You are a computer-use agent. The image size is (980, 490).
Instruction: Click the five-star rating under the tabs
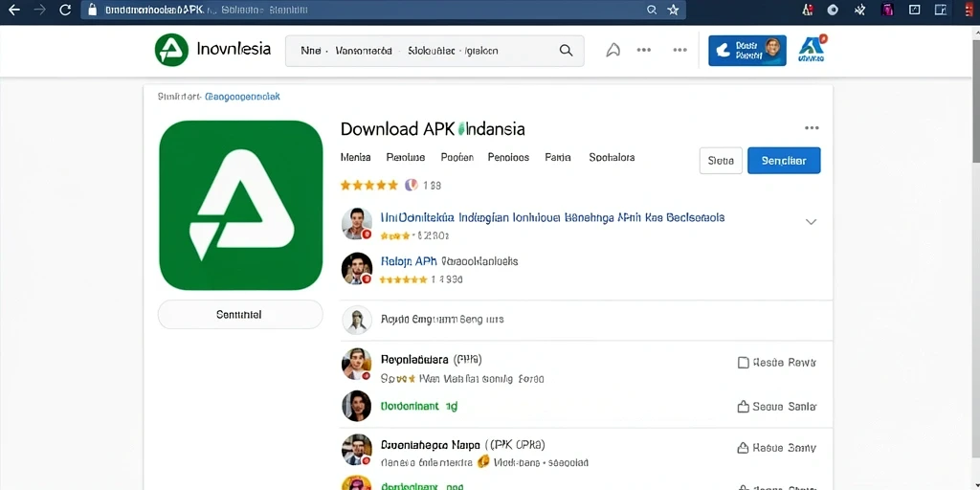[x=368, y=185]
